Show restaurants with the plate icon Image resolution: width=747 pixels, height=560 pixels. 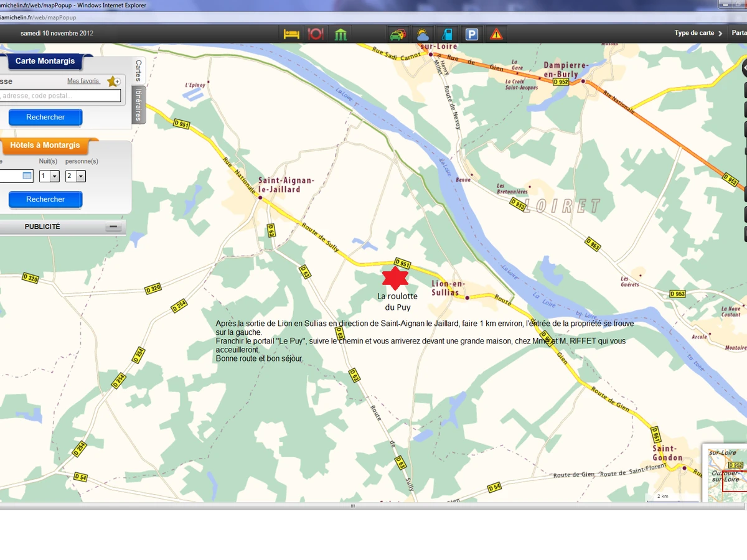click(316, 34)
